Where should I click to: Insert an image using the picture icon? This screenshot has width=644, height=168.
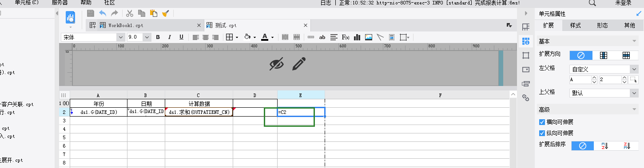pos(369,37)
